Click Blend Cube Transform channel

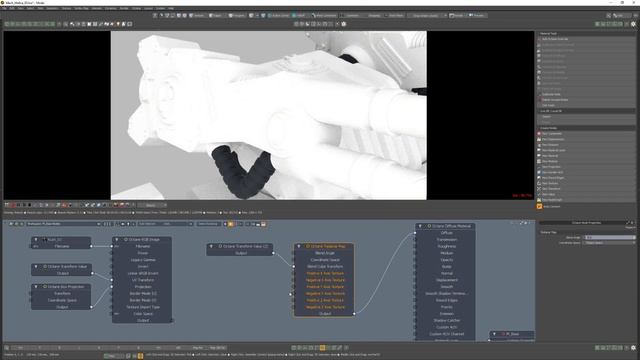click(x=325, y=267)
